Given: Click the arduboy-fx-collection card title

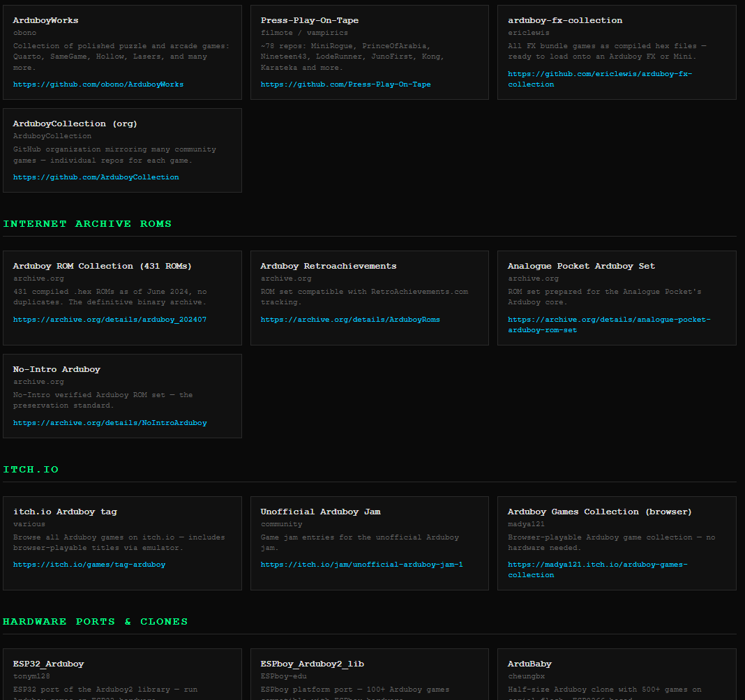Looking at the screenshot, I should 565,20.
